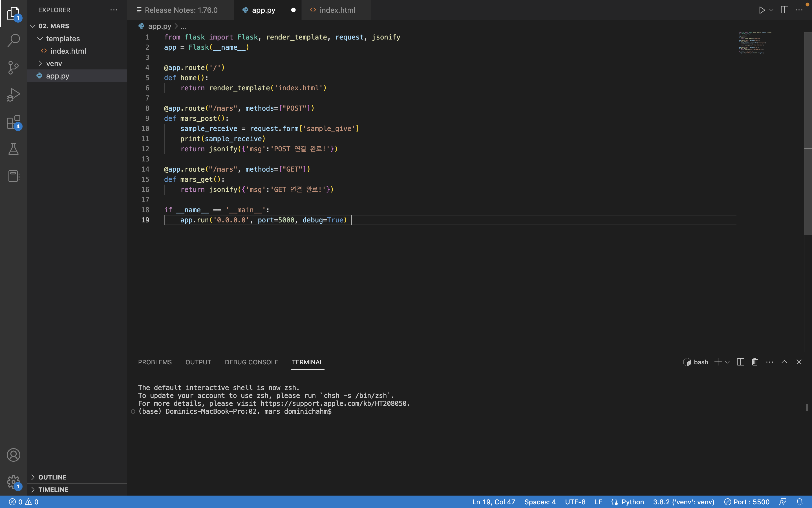
Task: Open terminal panel more actions ellipsis
Action: (x=770, y=362)
